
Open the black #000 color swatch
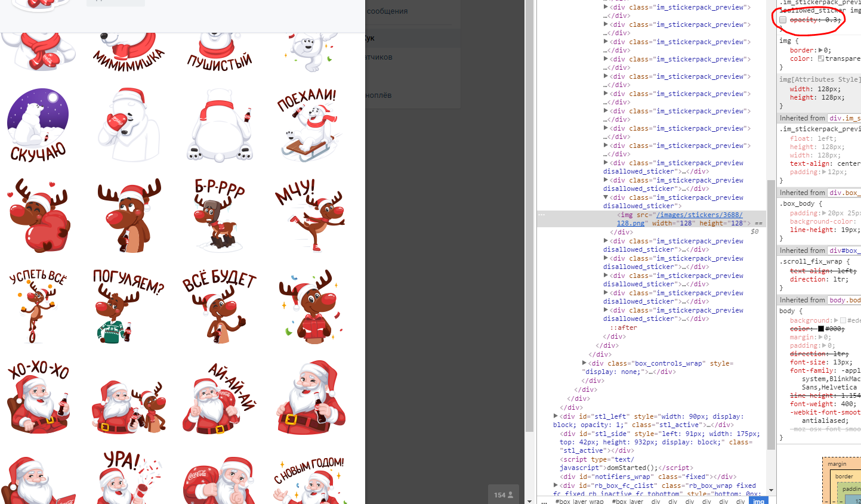click(x=821, y=329)
